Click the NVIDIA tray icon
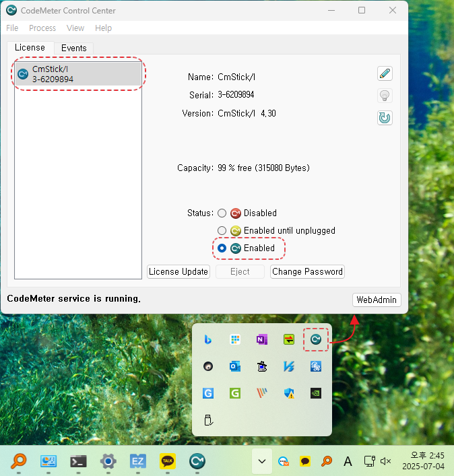Image resolution: width=454 pixels, height=476 pixels. pos(316,393)
